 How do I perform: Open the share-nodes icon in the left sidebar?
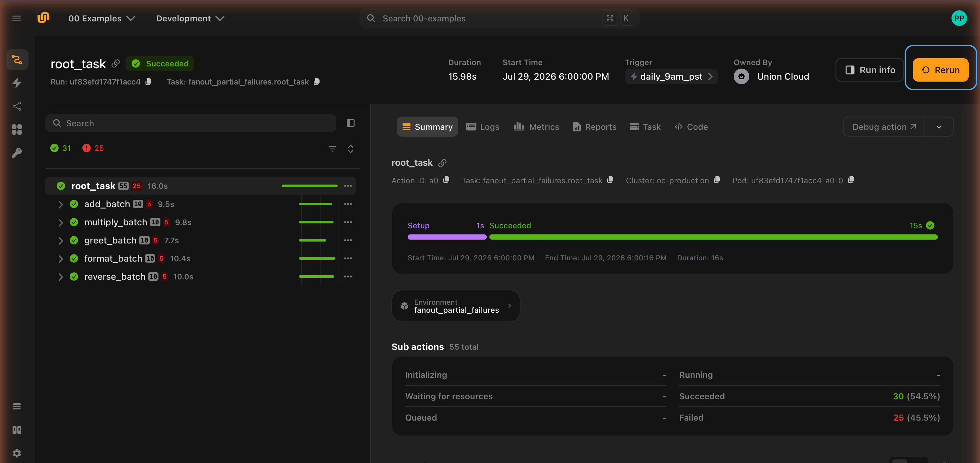click(x=17, y=106)
